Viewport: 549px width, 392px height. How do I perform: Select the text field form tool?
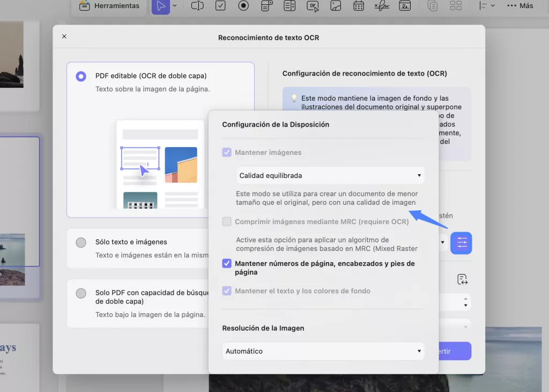pos(197,5)
